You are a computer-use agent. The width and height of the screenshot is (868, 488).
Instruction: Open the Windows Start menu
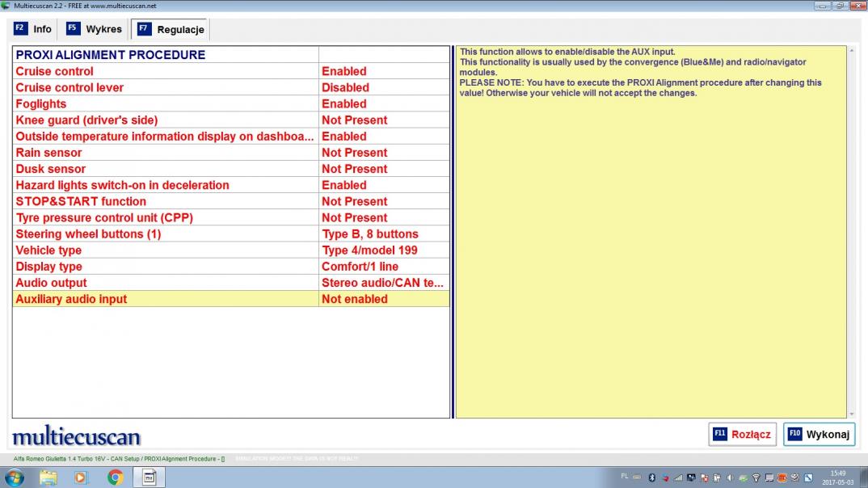tap(15, 477)
